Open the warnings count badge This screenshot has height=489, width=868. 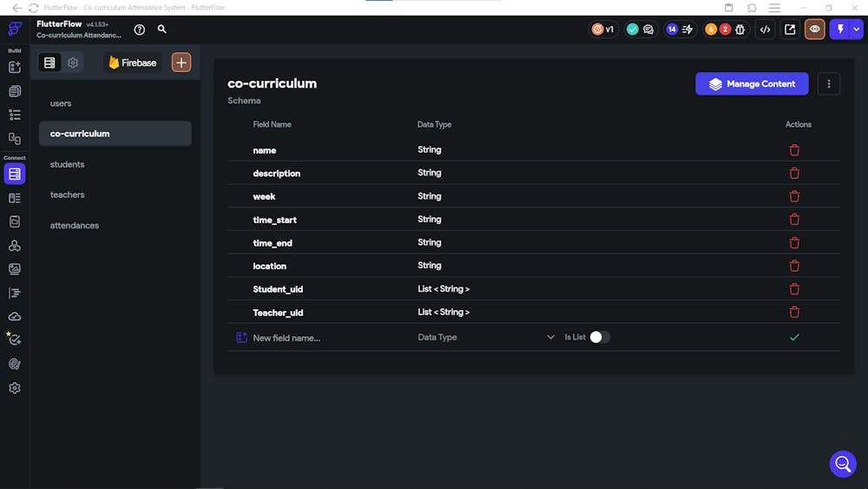point(711,30)
